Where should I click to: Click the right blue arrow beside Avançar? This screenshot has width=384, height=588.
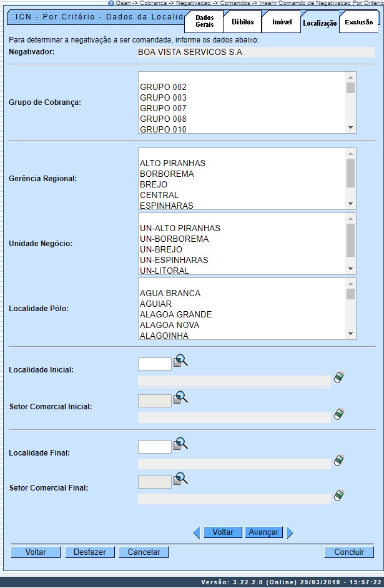click(289, 532)
